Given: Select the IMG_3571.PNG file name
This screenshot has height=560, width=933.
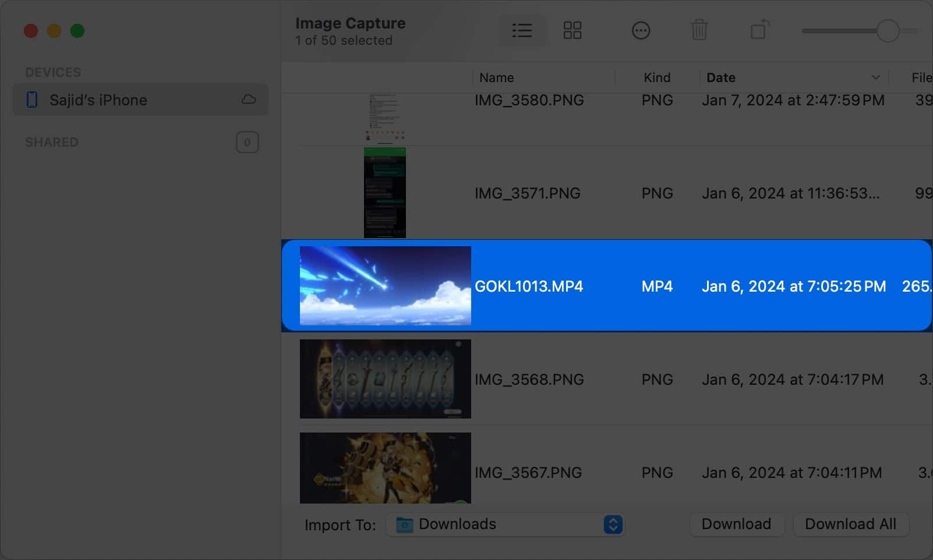Looking at the screenshot, I should (x=527, y=193).
